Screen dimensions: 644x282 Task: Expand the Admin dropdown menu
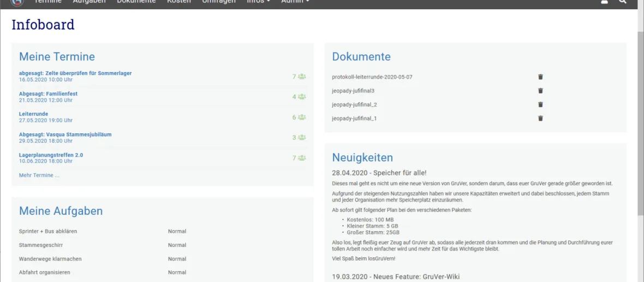click(295, 2)
